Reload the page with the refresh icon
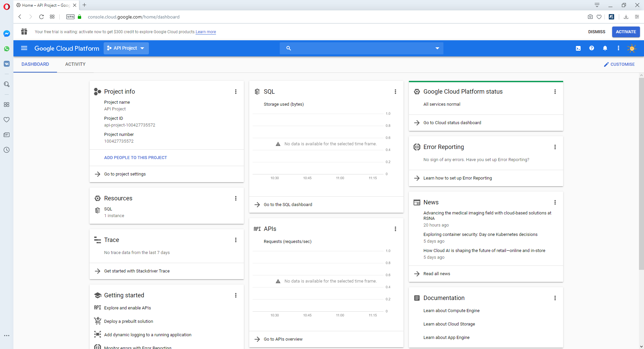 [41, 17]
